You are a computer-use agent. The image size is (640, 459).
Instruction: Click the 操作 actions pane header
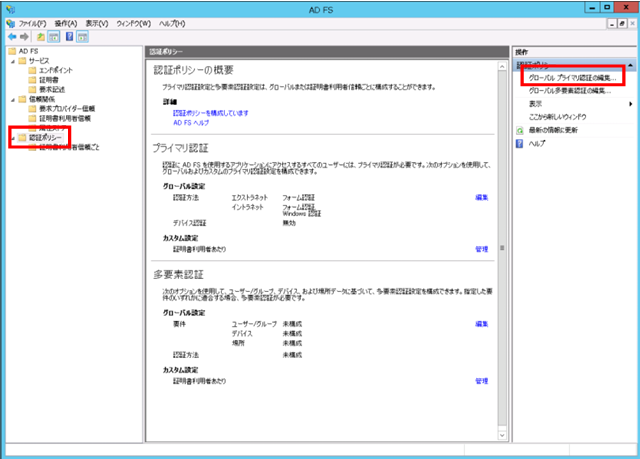(522, 52)
